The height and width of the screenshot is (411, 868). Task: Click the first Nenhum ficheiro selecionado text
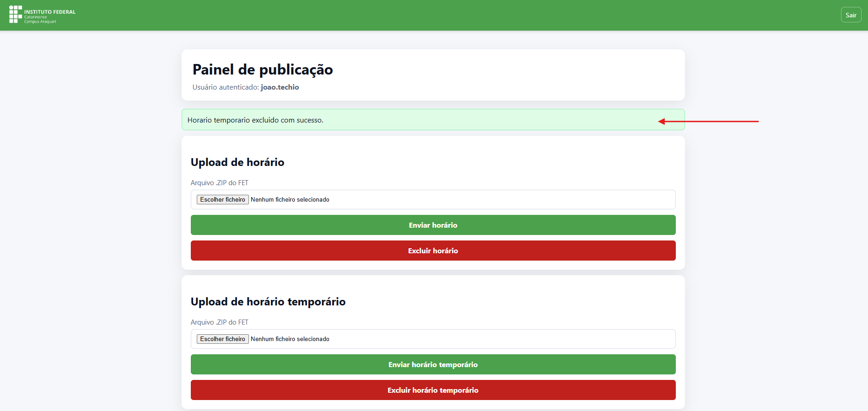pos(290,200)
